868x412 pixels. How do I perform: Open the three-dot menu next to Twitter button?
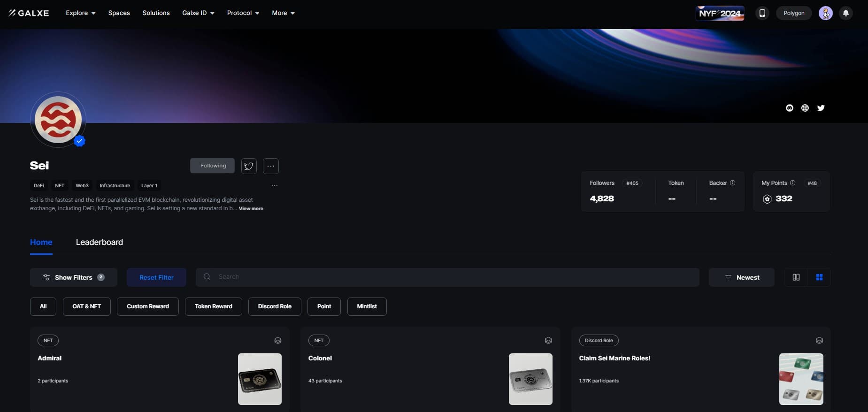[271, 166]
